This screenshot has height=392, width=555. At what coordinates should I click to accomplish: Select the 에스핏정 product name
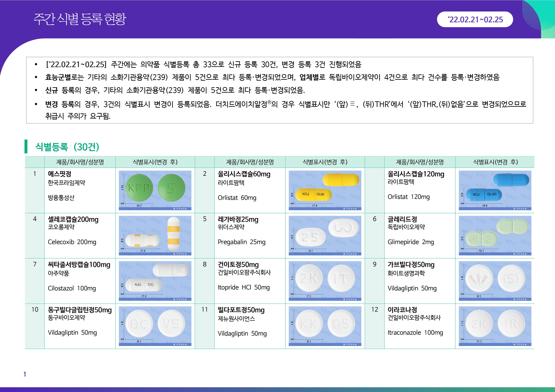tap(59, 174)
